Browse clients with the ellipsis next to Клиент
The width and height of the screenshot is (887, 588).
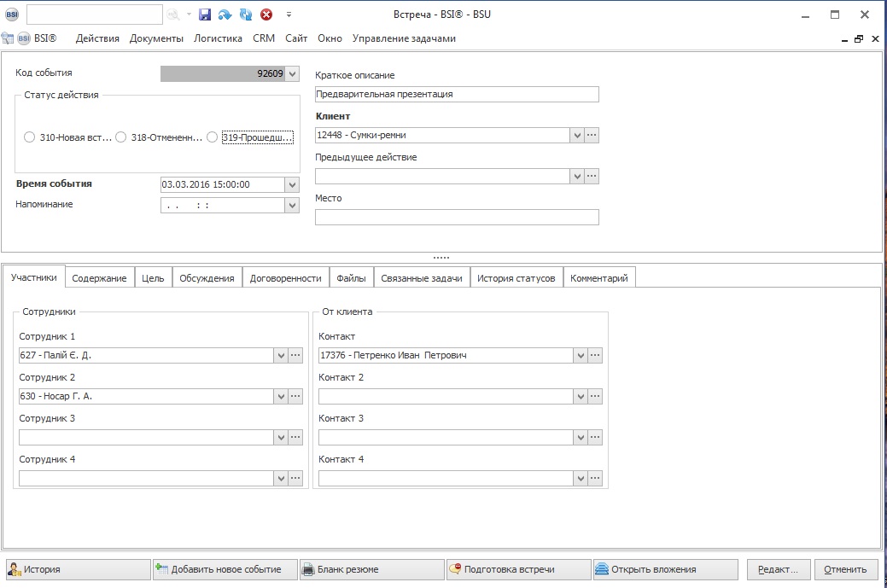pos(592,135)
